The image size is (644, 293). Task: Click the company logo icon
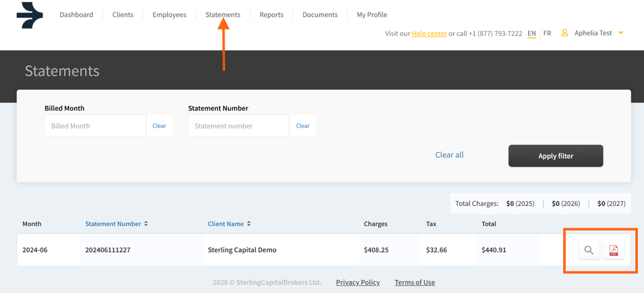pos(30,15)
